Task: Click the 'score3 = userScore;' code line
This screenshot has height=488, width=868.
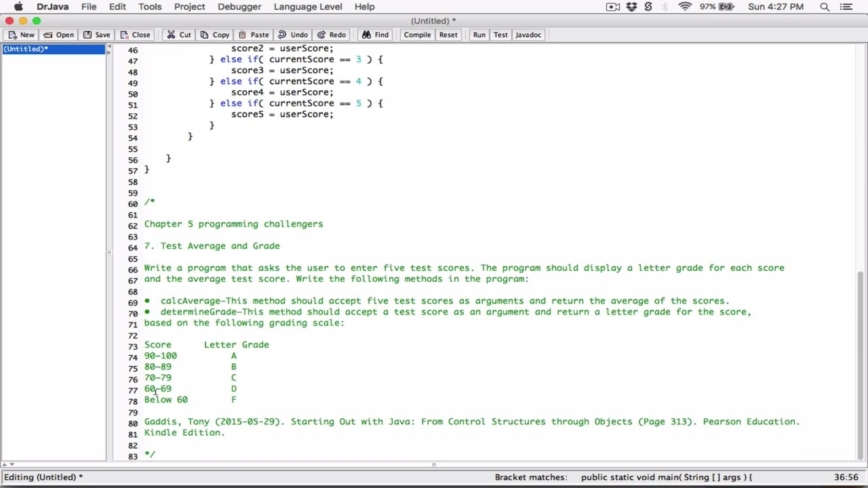Action: 282,70
